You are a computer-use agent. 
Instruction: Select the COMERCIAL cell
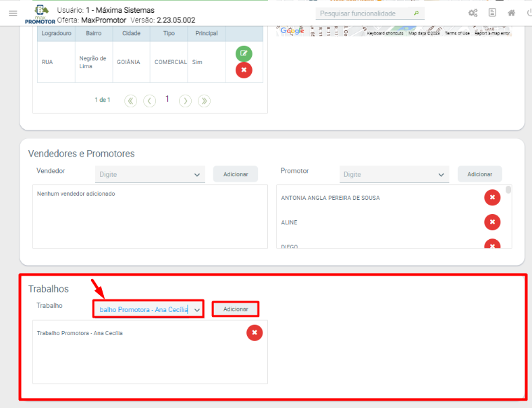(x=169, y=62)
